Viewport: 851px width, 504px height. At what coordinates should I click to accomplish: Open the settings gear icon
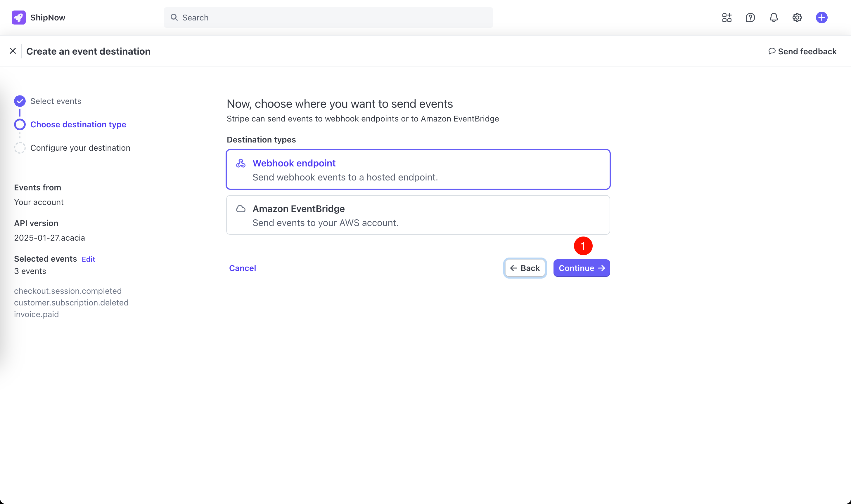point(797,18)
